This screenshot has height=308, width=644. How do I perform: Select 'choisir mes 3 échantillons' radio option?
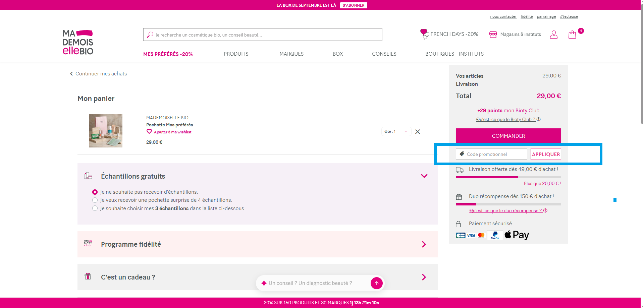tap(95, 208)
